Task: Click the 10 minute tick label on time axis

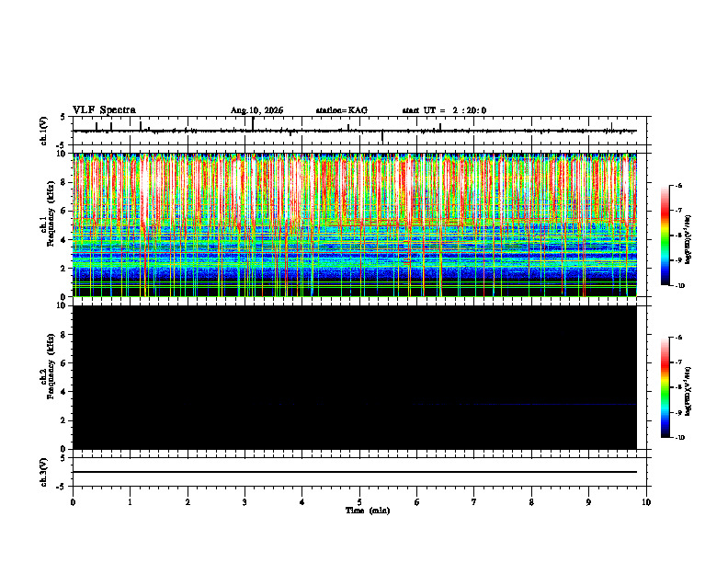Action: tap(646, 502)
